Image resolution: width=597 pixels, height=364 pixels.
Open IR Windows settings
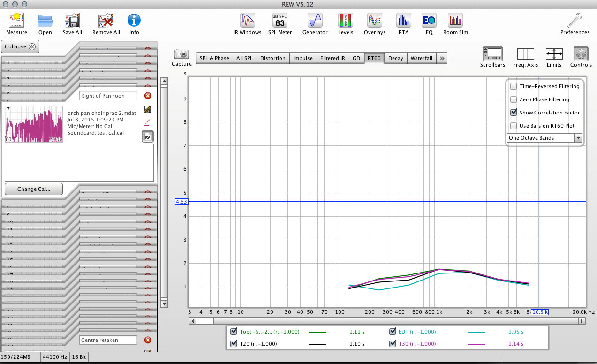click(x=247, y=21)
